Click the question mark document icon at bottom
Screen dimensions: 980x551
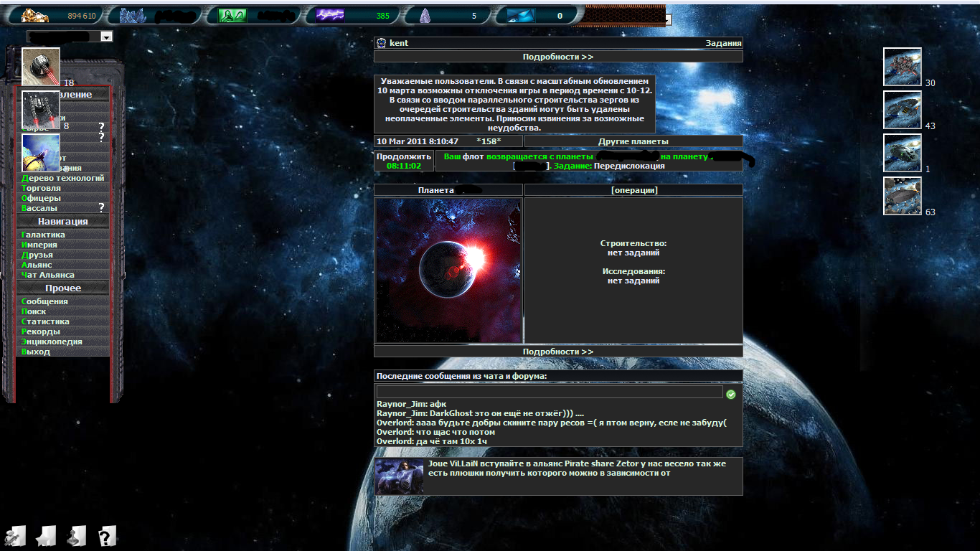(106, 535)
